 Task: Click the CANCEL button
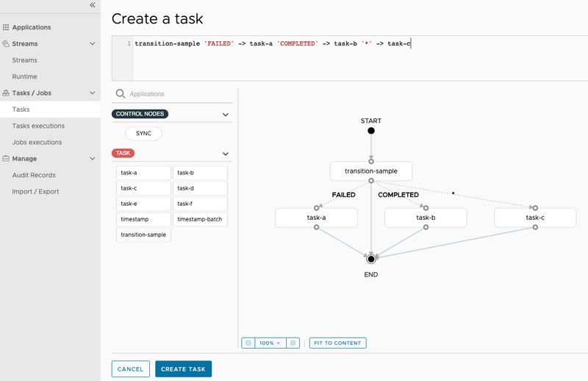pos(131,369)
